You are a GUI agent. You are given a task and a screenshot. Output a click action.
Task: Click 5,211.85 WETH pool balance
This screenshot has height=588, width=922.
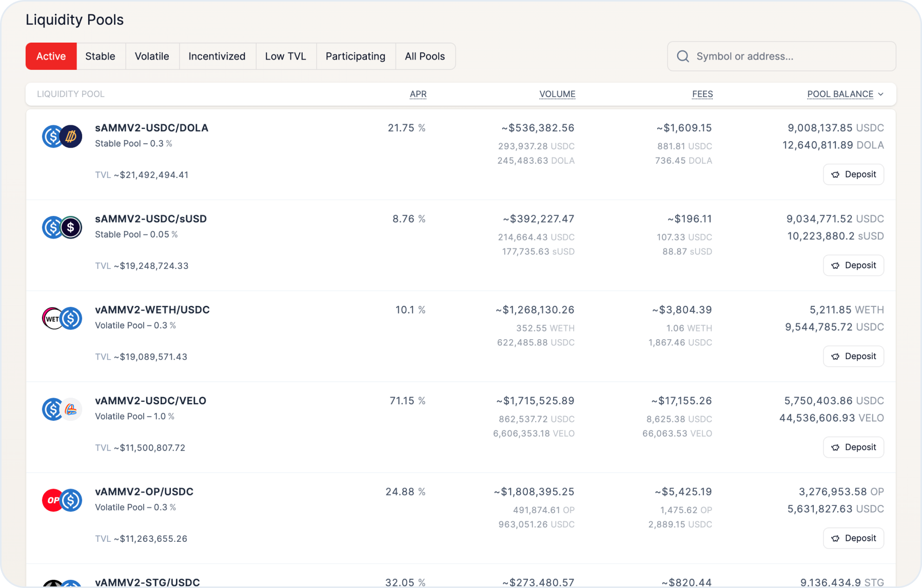coord(847,310)
